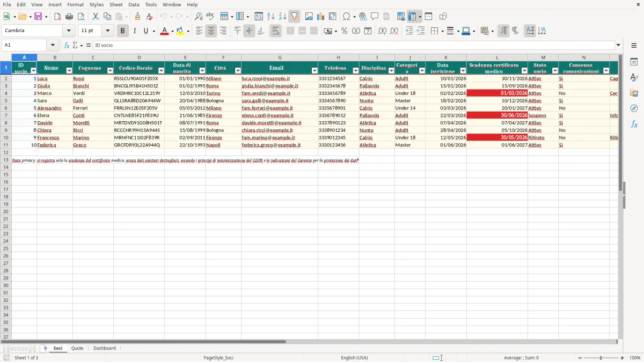Screen dimensions: 644x362
Task: Format cells as percent
Action: pos(344,31)
